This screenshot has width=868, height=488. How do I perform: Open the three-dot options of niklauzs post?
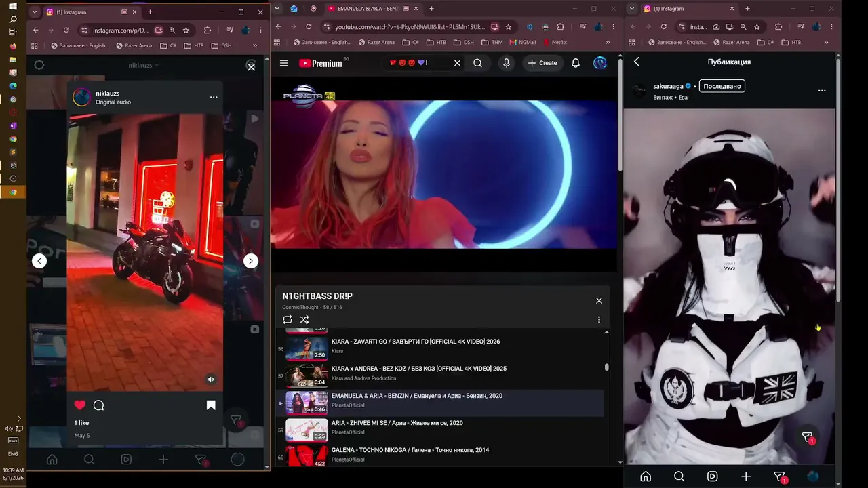(214, 97)
